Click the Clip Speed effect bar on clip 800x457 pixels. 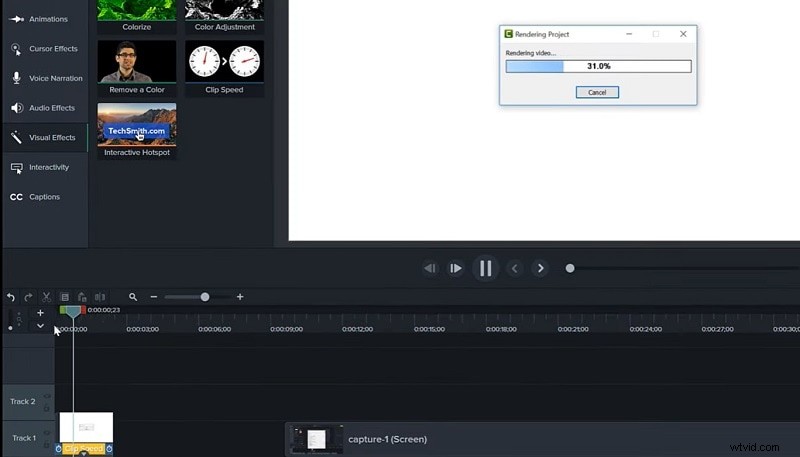click(x=84, y=449)
